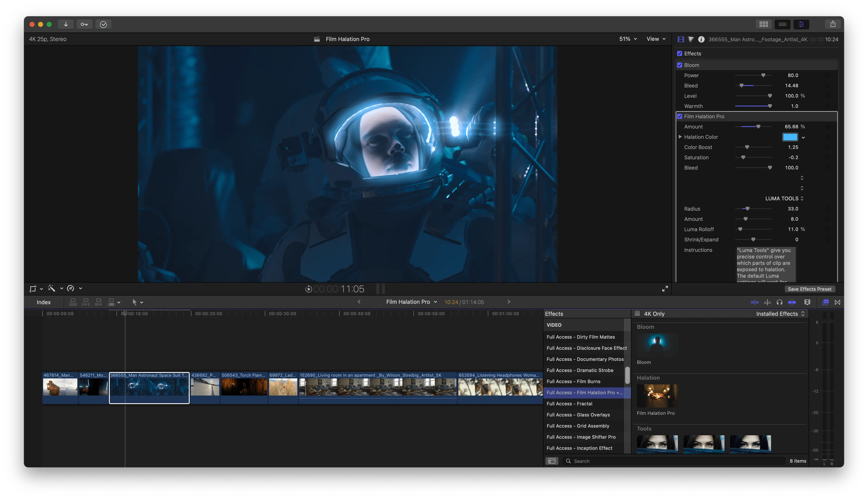Open the Halation Color swatch dropdown arrow
The height and width of the screenshot is (499, 868).
click(x=803, y=137)
